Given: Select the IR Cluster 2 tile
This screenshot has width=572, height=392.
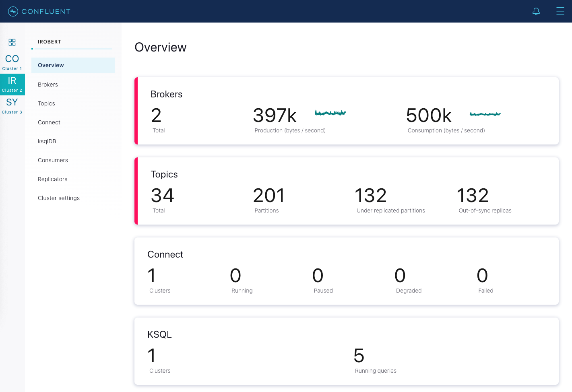Looking at the screenshot, I should [12, 84].
